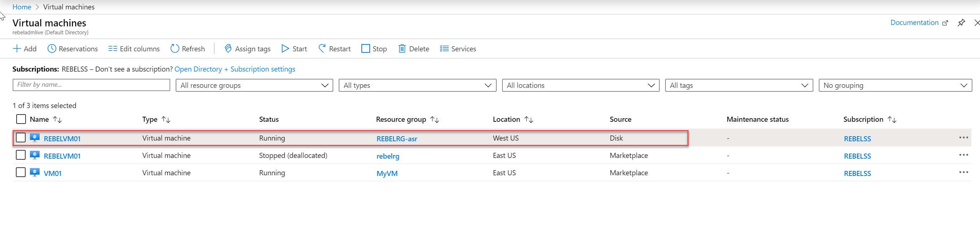Check the VM01 row checkbox

tap(21, 172)
